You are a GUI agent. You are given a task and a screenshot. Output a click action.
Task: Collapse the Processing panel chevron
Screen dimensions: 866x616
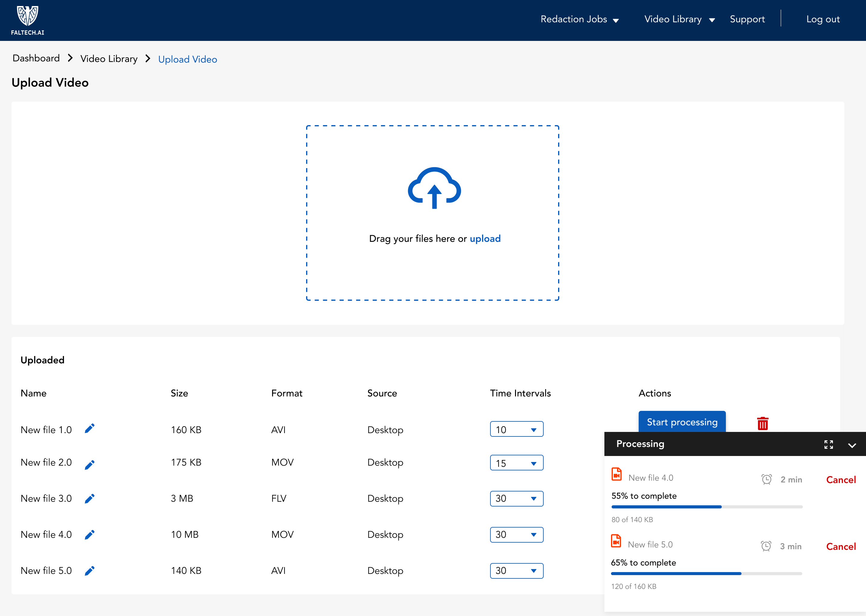click(852, 445)
